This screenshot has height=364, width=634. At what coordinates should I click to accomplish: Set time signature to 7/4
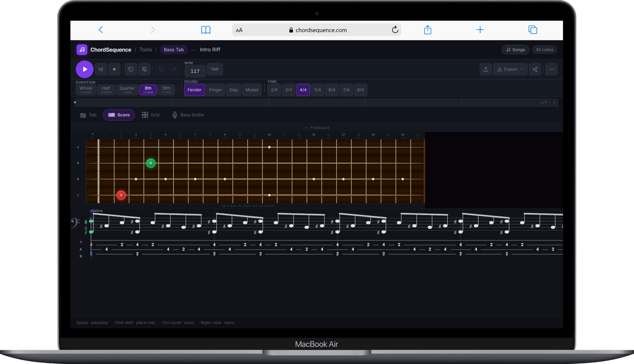(346, 90)
